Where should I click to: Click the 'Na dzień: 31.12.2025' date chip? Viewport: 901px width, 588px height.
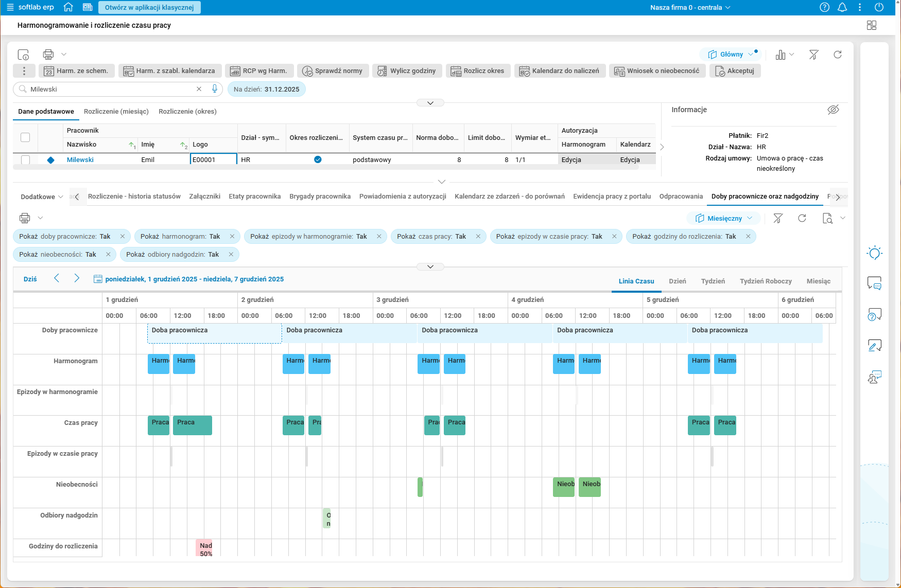pyautogui.click(x=267, y=89)
